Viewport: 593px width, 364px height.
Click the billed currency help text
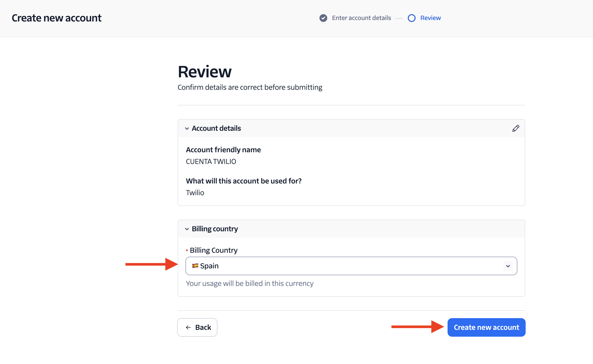249,283
